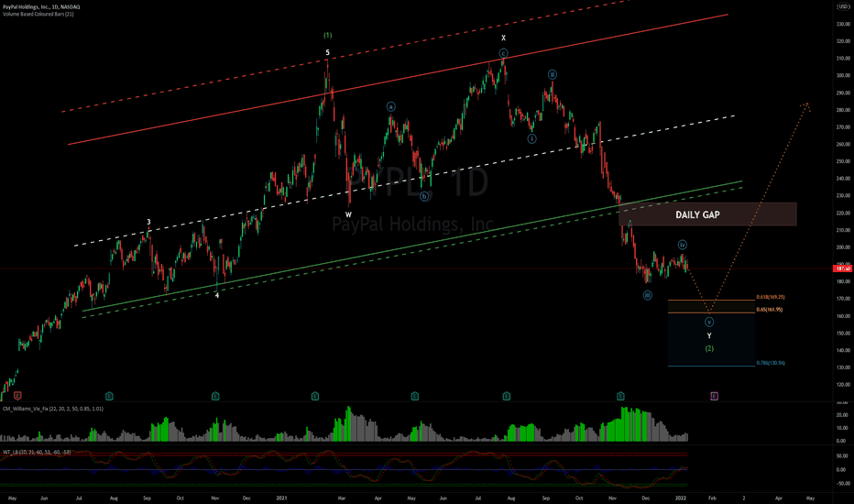Click the 'Mar' label on the time axis
854x504 pixels.
342,498
